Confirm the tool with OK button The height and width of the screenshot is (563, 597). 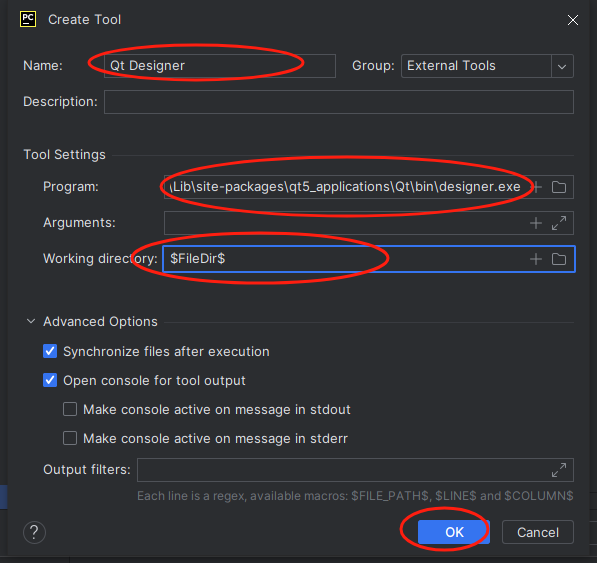tap(454, 532)
